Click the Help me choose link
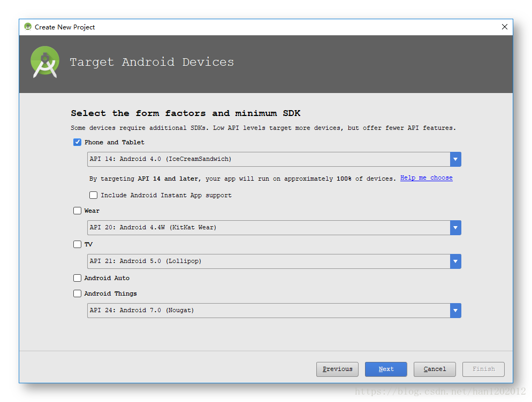This screenshot has height=402, width=532. tap(426, 178)
